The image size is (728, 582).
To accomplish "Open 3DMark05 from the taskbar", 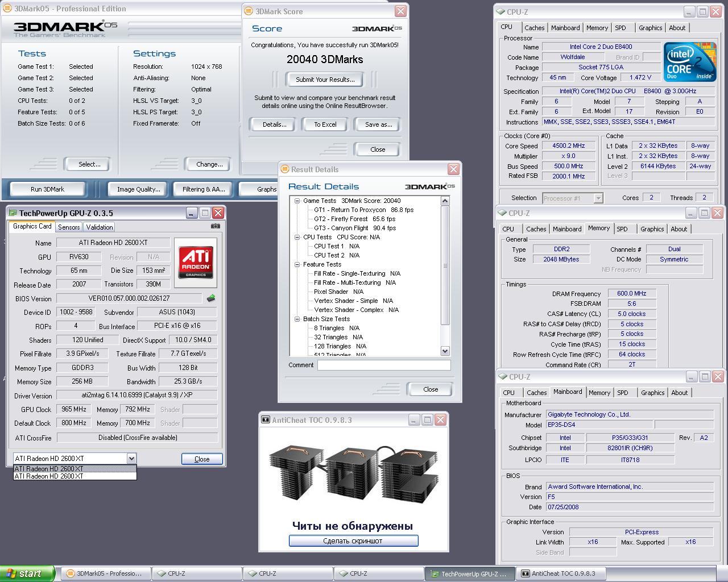I will click(106, 573).
